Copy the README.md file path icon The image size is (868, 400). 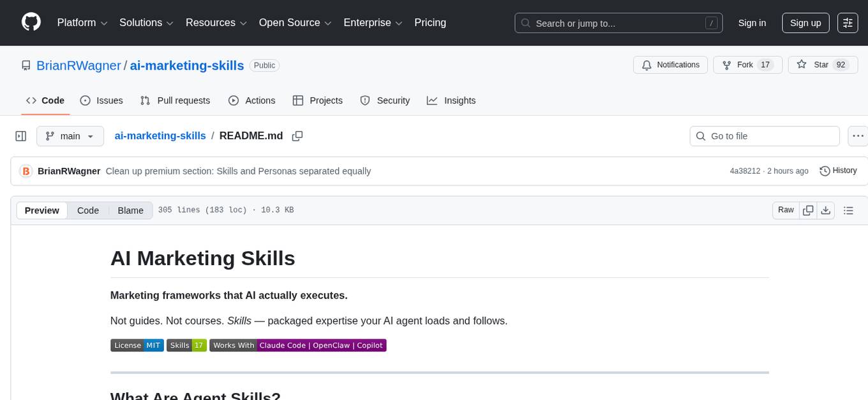click(297, 135)
